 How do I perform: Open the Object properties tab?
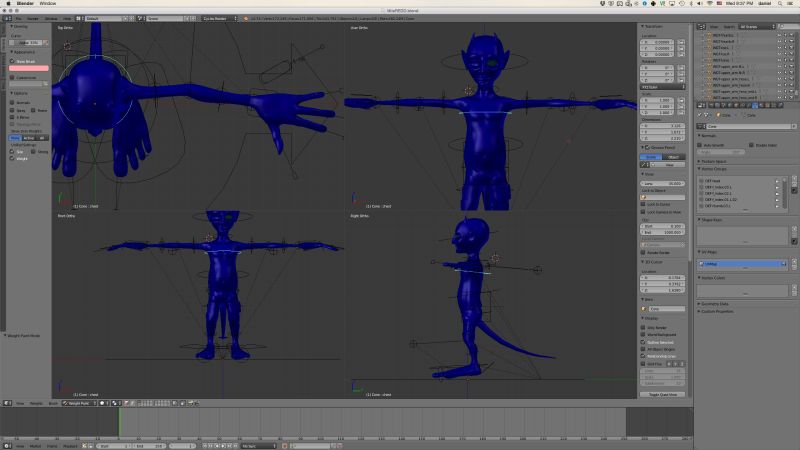click(736, 105)
